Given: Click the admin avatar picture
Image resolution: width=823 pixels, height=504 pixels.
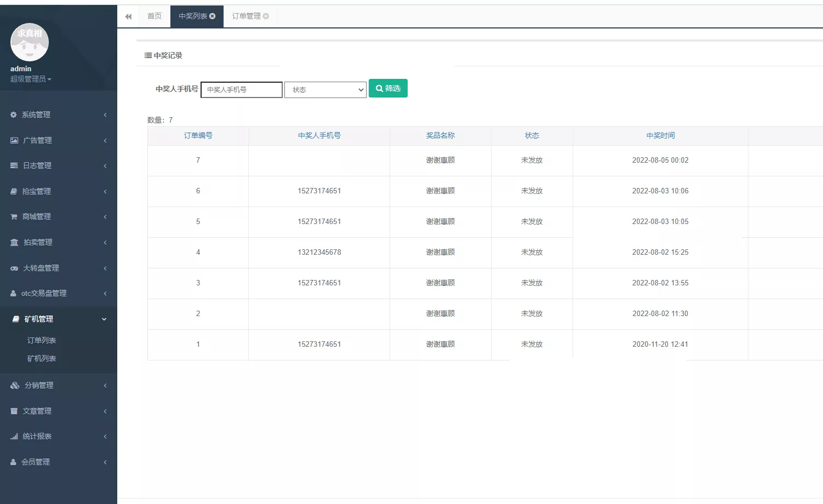Looking at the screenshot, I should [30, 42].
